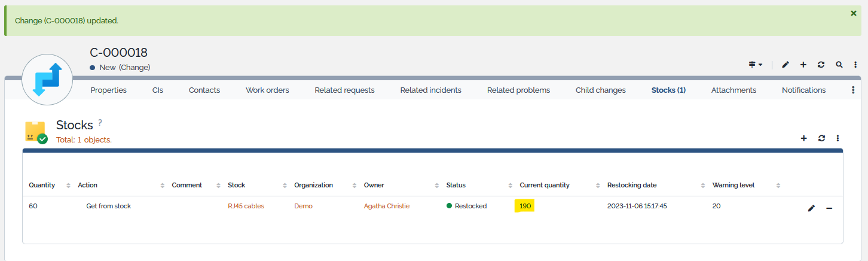868x261 pixels.
Task: Edit change C-000018 with pencil icon
Action: [786, 65]
